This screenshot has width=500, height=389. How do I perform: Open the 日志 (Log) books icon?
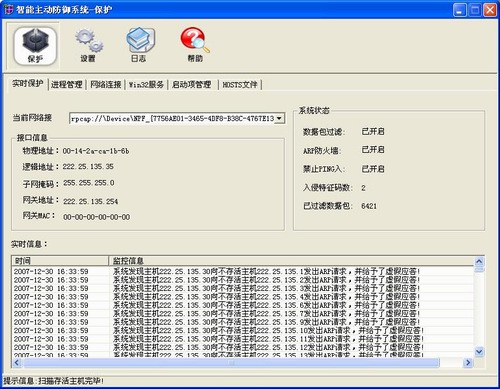tap(139, 46)
